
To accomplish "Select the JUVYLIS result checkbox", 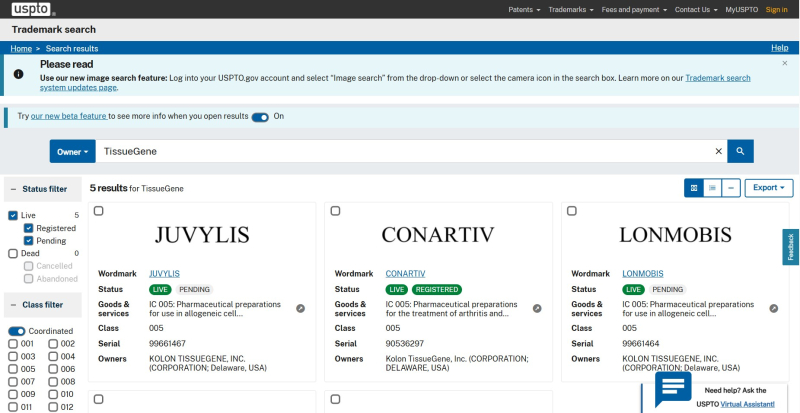I will pyautogui.click(x=98, y=211).
